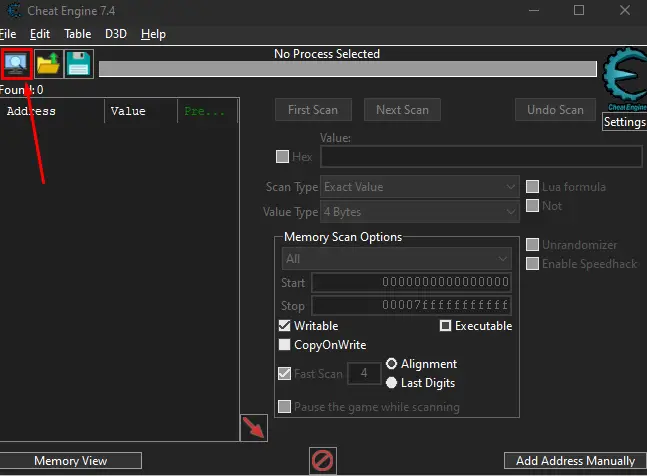Open the D3D menu

coord(116,34)
